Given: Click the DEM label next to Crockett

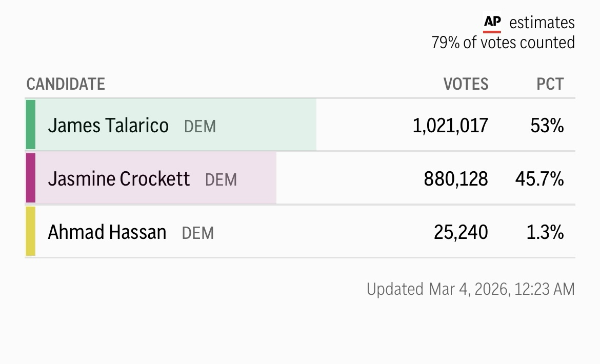Looking at the screenshot, I should [221, 180].
